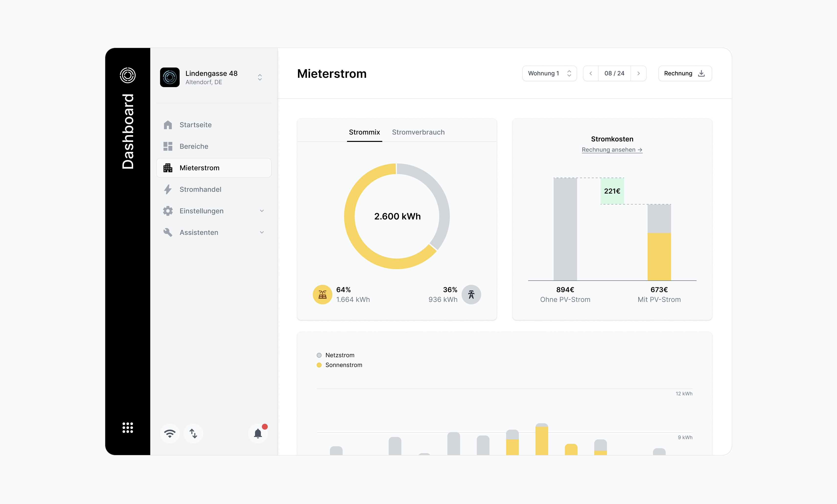Click the 221€ savings green box
Screen dimensions: 837x504
(x=612, y=191)
